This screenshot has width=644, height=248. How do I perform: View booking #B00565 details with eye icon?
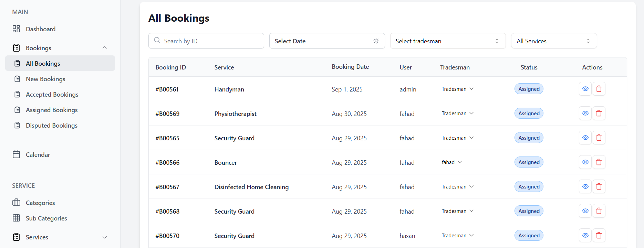pyautogui.click(x=585, y=138)
